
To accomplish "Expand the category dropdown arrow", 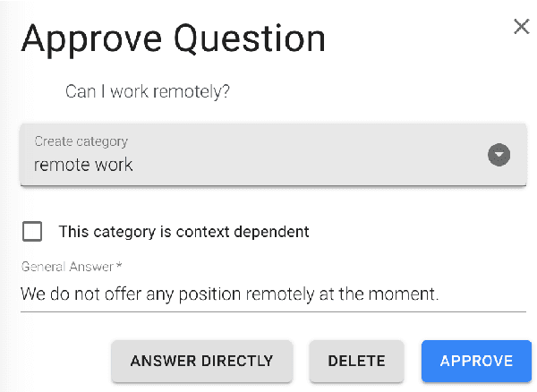I will (499, 155).
